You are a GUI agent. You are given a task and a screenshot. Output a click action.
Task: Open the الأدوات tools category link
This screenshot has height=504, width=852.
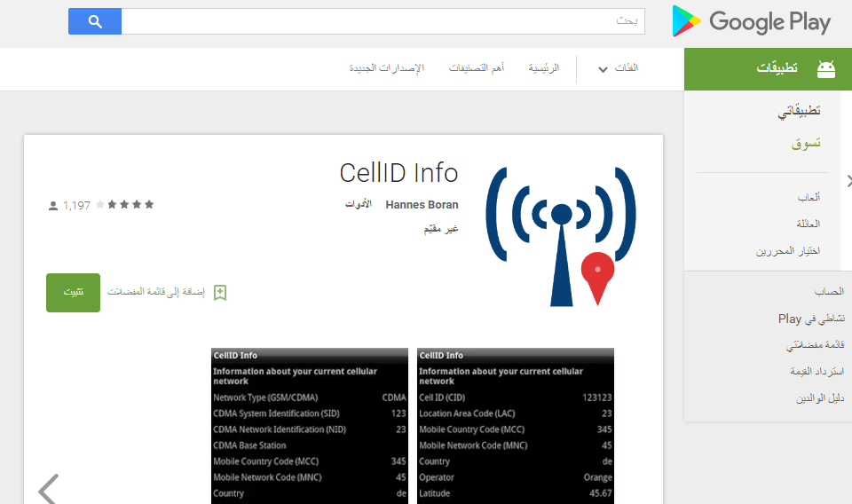pyautogui.click(x=358, y=204)
